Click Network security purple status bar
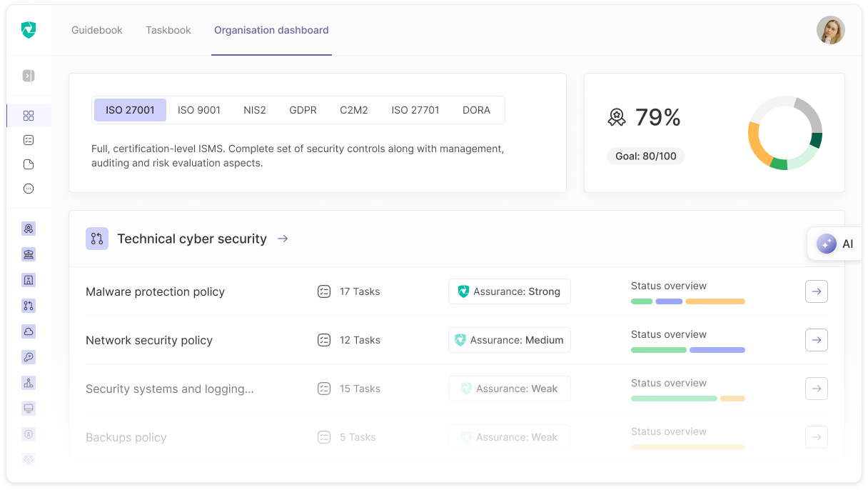The image size is (868, 490). [x=717, y=350]
